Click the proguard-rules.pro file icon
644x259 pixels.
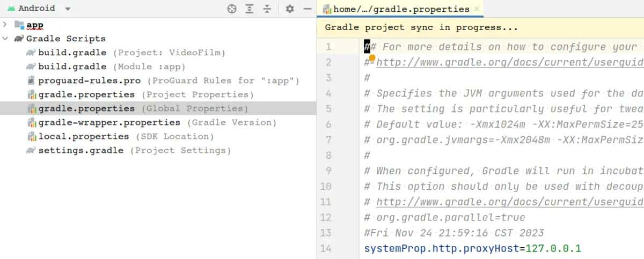(31, 80)
